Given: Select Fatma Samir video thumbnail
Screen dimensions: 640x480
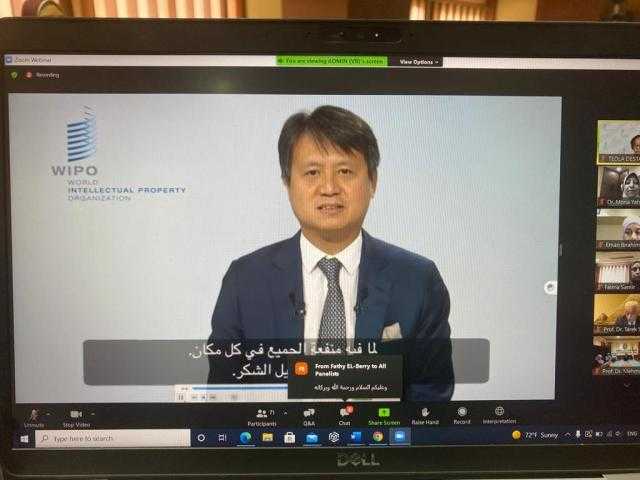Looking at the screenshot, I should [x=618, y=271].
